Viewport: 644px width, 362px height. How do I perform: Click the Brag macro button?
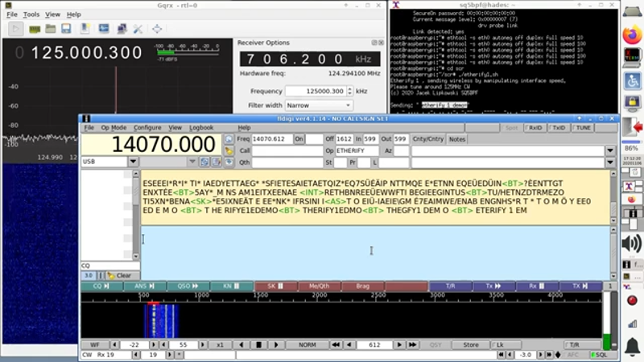pos(363,286)
